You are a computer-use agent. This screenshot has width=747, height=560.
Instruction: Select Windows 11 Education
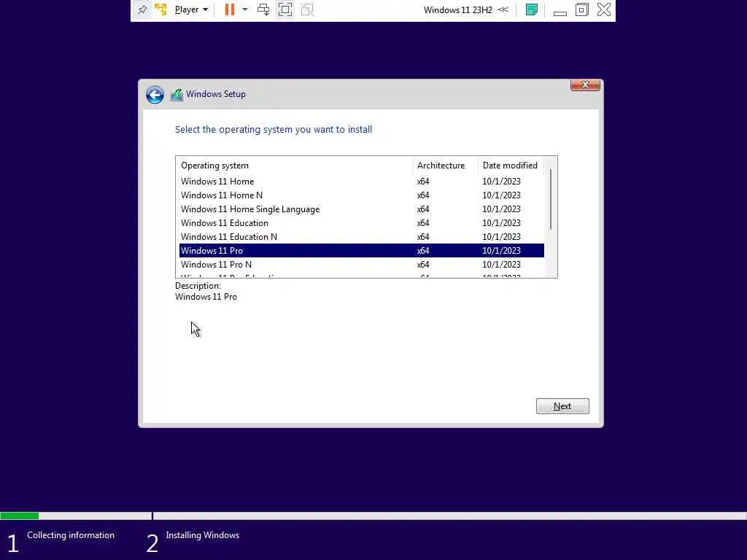[x=362, y=223]
